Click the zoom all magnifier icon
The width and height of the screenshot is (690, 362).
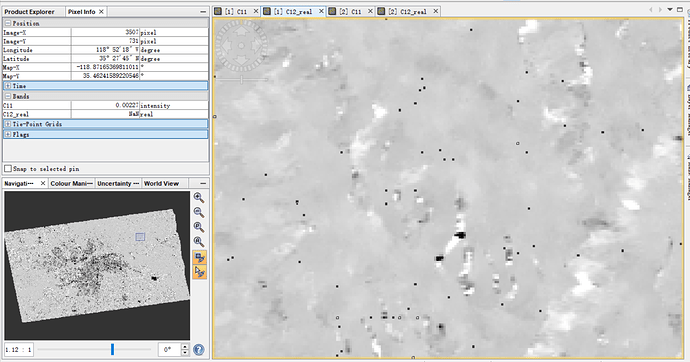click(x=199, y=241)
